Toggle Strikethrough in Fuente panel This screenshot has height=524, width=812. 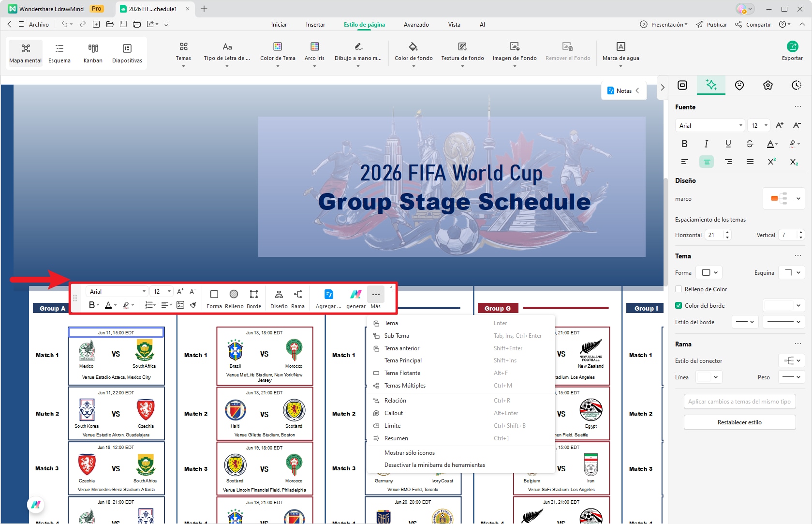coord(750,144)
